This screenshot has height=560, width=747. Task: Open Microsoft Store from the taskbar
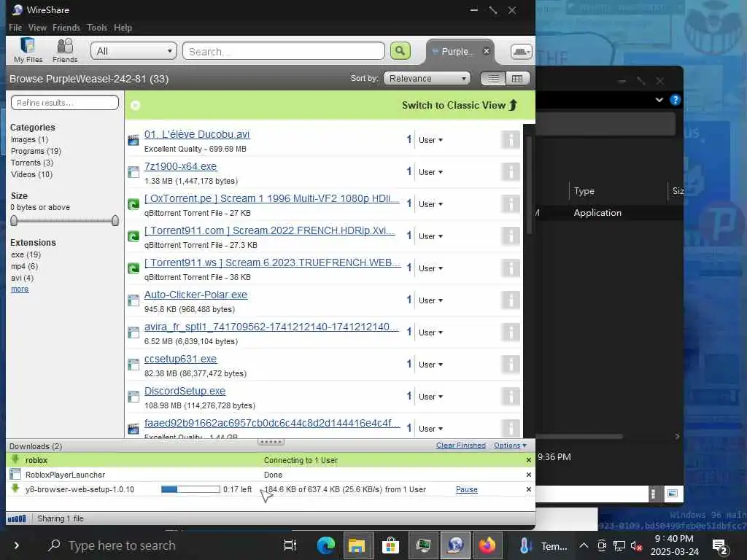[x=390, y=545]
